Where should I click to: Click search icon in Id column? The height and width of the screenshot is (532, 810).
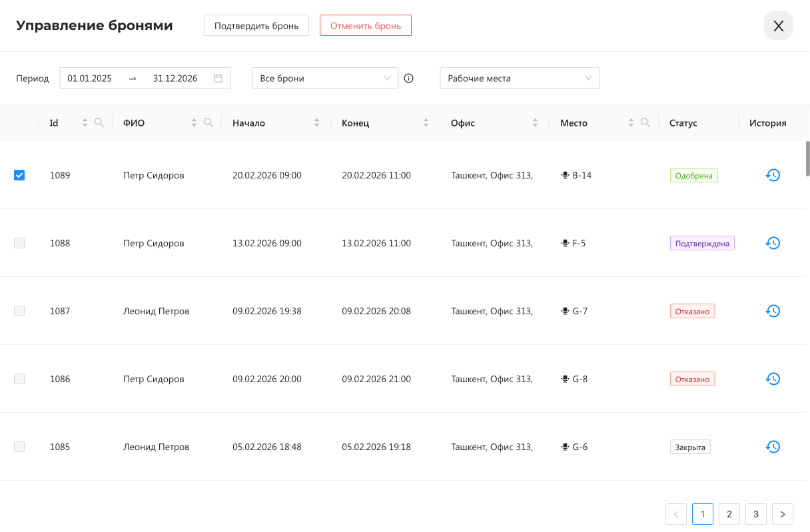point(99,123)
